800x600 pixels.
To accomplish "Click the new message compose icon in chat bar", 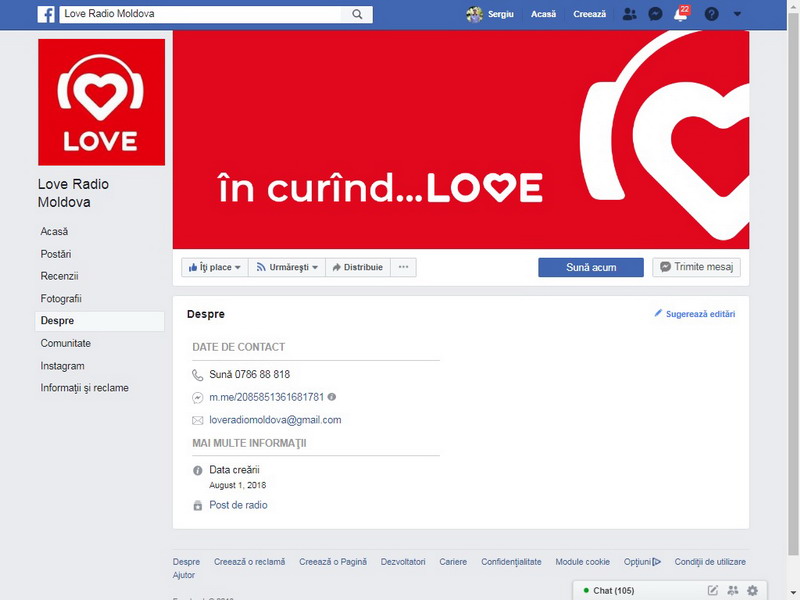I will (713, 590).
